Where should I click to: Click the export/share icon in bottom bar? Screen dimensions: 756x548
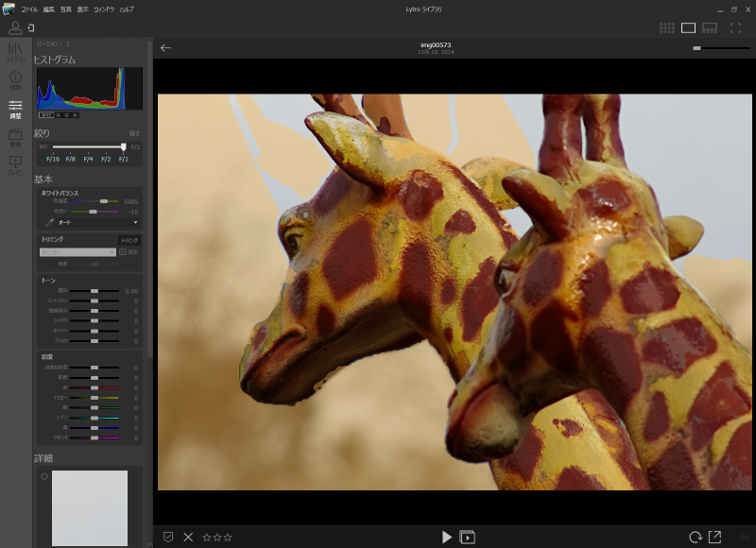(715, 537)
